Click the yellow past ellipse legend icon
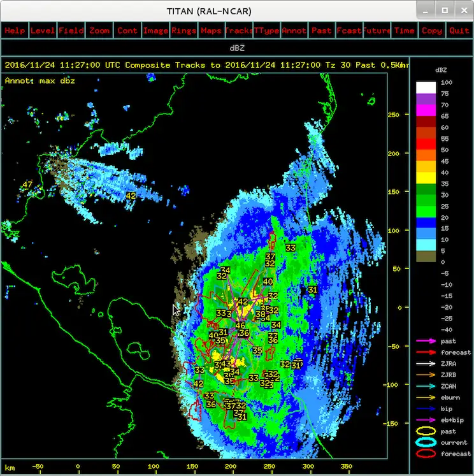Image resolution: width=474 pixels, height=476 pixels. 426,431
